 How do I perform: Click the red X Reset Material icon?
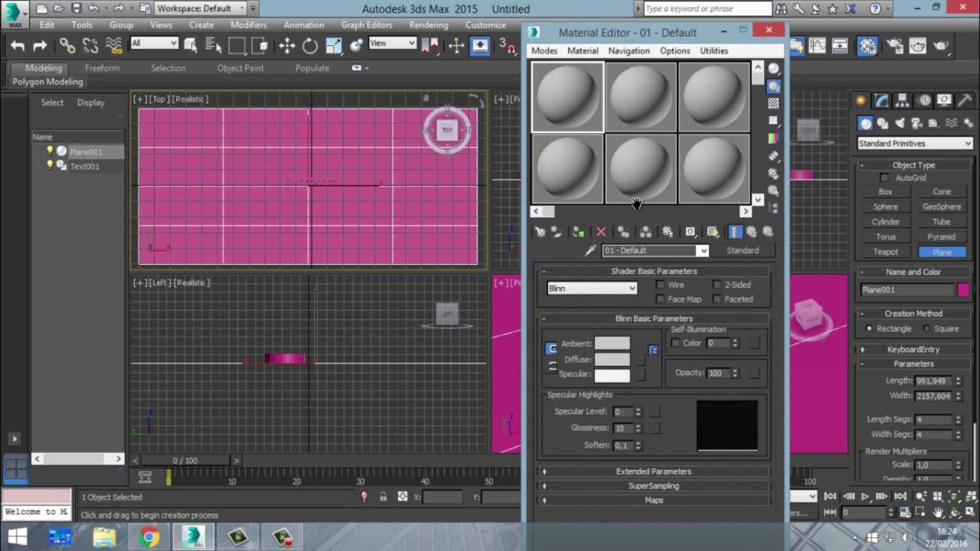601,232
